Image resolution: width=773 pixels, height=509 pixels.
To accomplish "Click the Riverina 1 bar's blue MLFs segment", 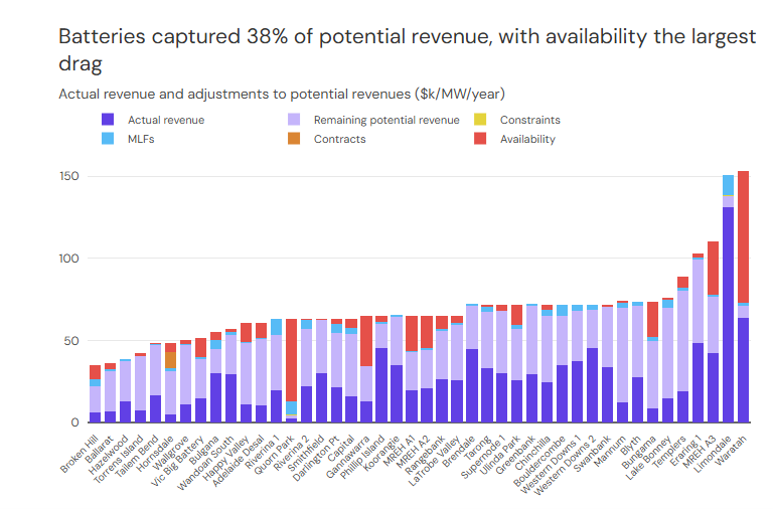I will pyautogui.click(x=277, y=327).
